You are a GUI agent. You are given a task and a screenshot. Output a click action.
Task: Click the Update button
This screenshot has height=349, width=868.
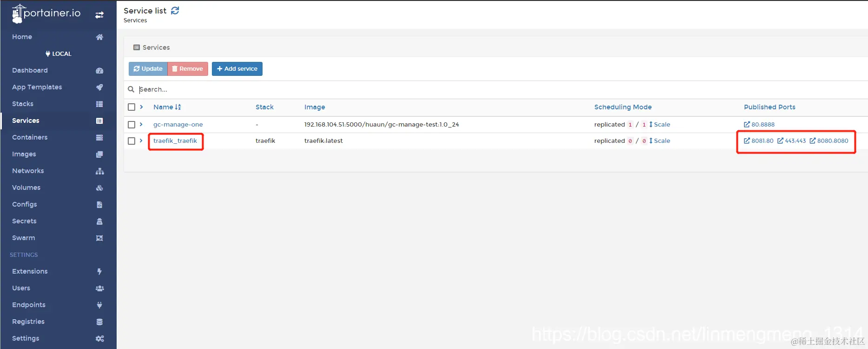click(148, 69)
